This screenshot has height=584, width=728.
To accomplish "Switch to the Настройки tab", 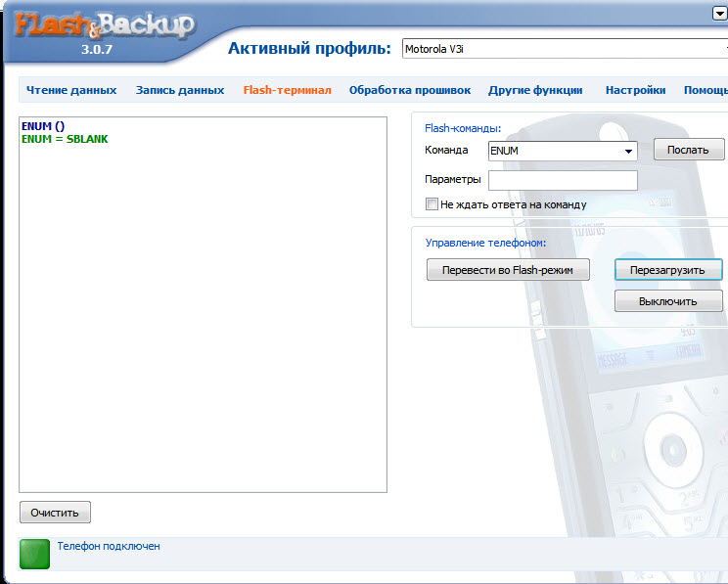I will point(636,90).
